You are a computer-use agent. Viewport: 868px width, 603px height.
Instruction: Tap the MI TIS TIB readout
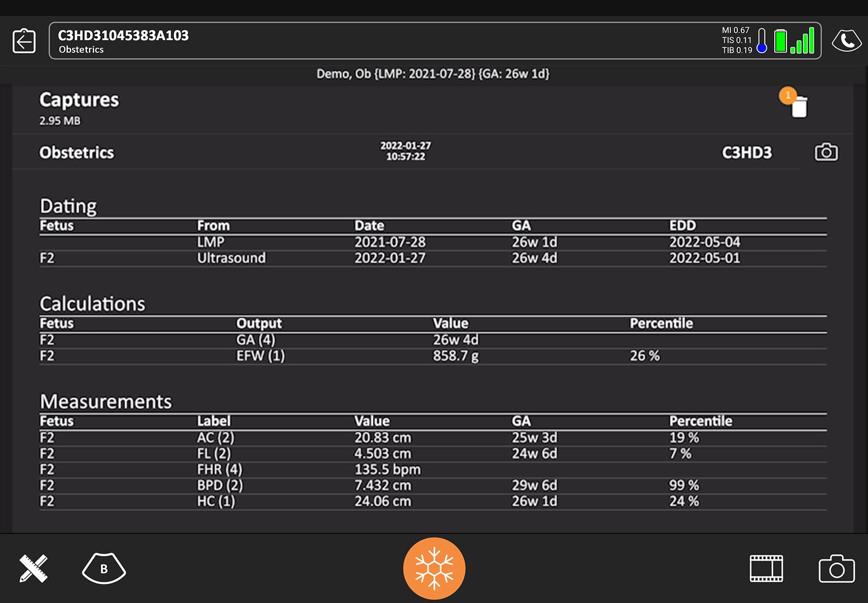point(736,40)
